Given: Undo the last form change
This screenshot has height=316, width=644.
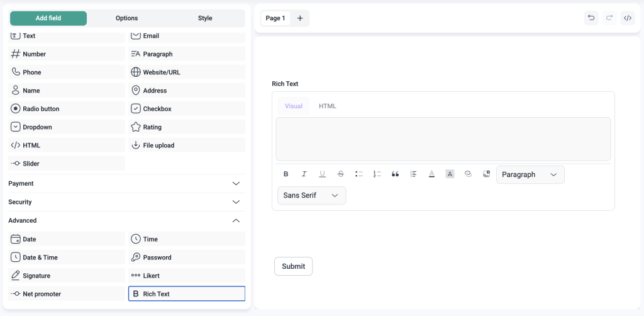Looking at the screenshot, I should point(591,18).
